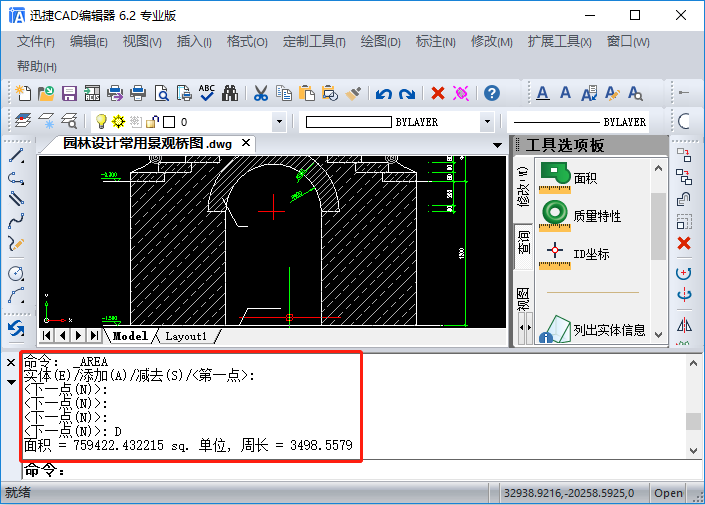
Task: Open the 标注(N) menu
Action: pos(436,42)
